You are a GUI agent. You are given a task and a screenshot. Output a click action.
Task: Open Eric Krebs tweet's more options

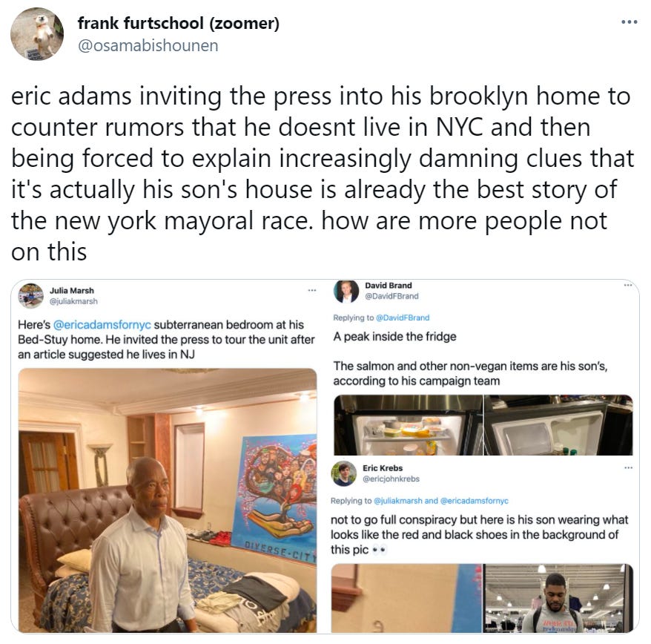coord(629,468)
